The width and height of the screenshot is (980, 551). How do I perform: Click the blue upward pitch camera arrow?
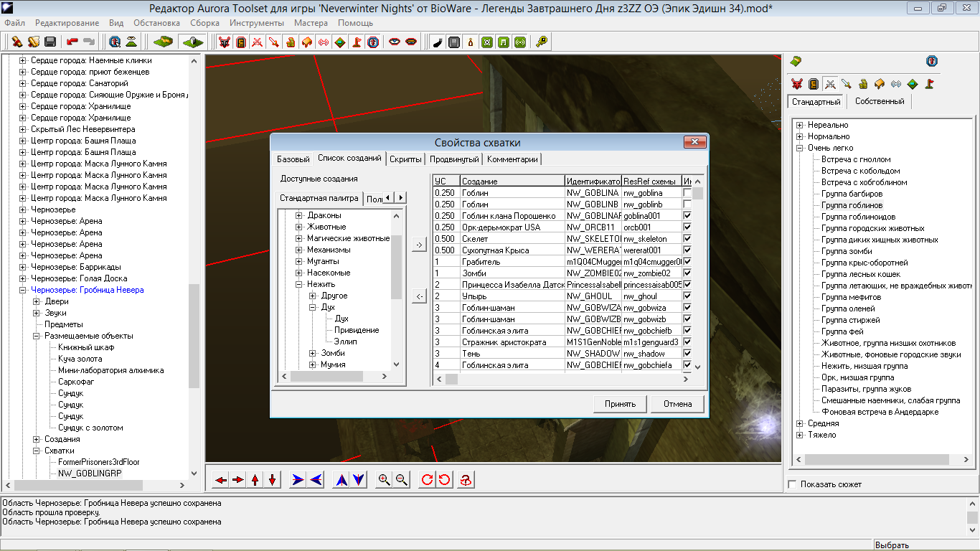342,480
